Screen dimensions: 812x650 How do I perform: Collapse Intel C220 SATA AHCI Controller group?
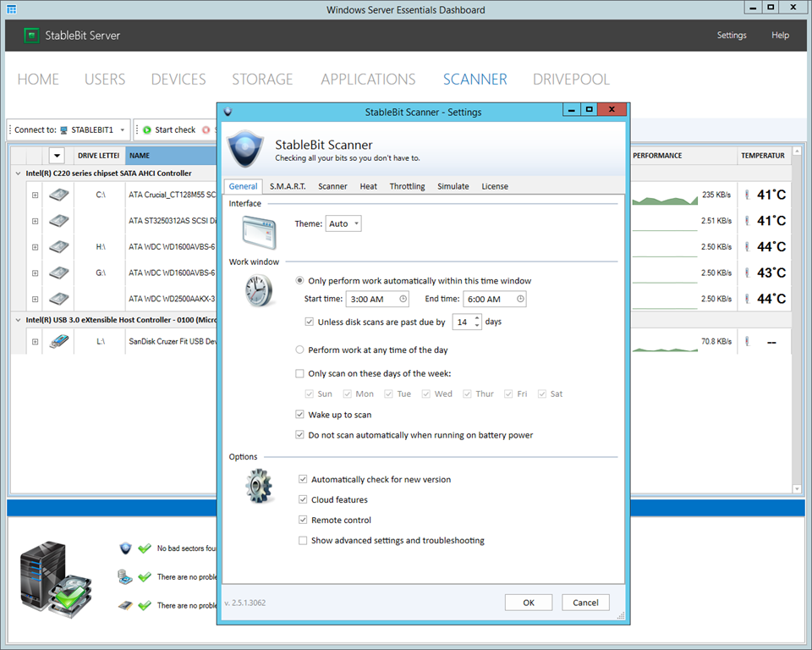click(x=18, y=174)
